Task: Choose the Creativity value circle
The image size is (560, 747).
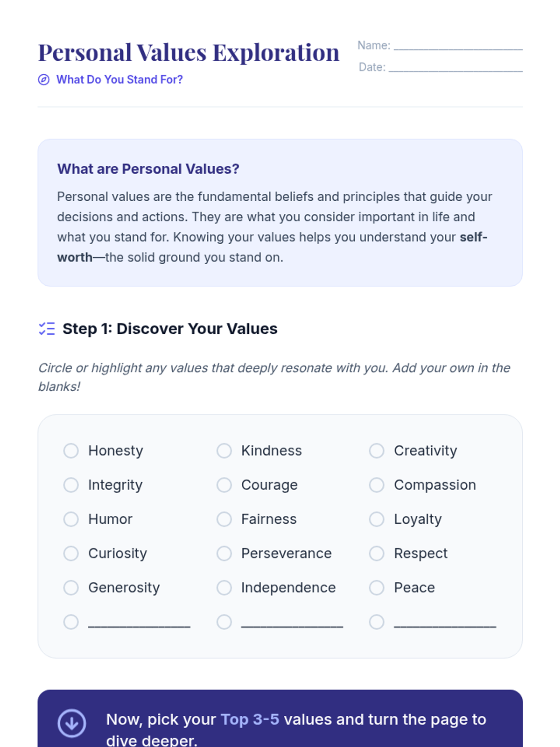Action: pyautogui.click(x=377, y=451)
